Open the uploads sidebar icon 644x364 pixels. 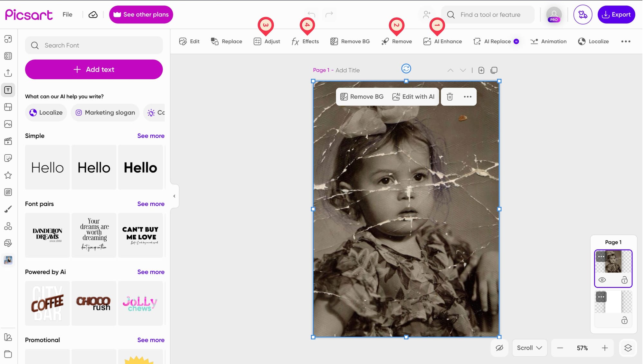pos(8,73)
